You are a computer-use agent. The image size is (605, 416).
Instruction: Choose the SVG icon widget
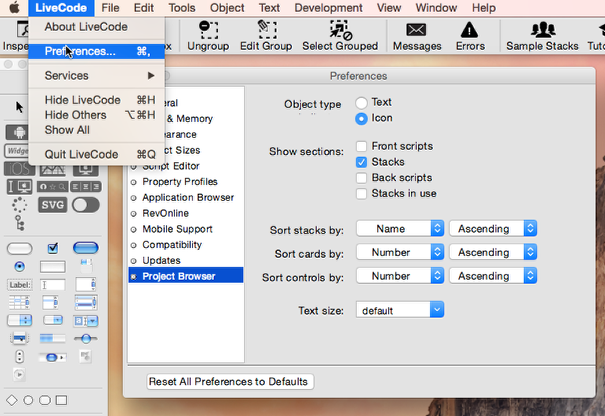pyautogui.click(x=52, y=205)
